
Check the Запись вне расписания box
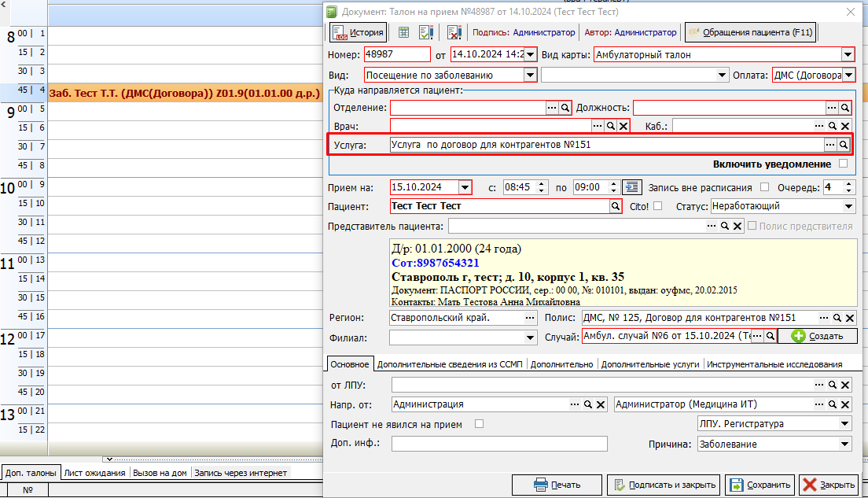point(765,187)
